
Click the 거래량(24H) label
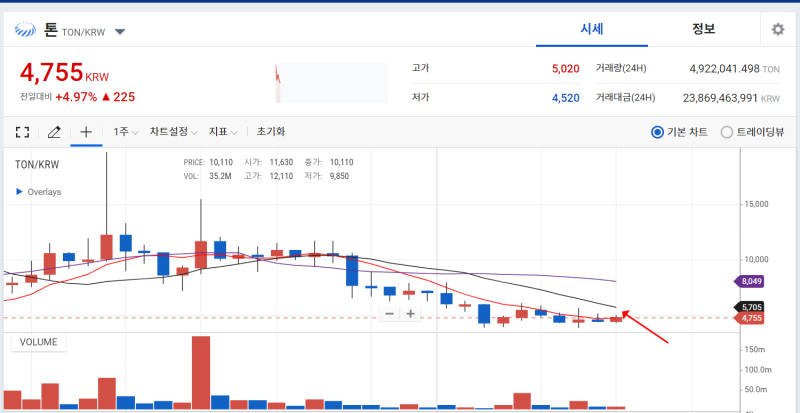621,68
